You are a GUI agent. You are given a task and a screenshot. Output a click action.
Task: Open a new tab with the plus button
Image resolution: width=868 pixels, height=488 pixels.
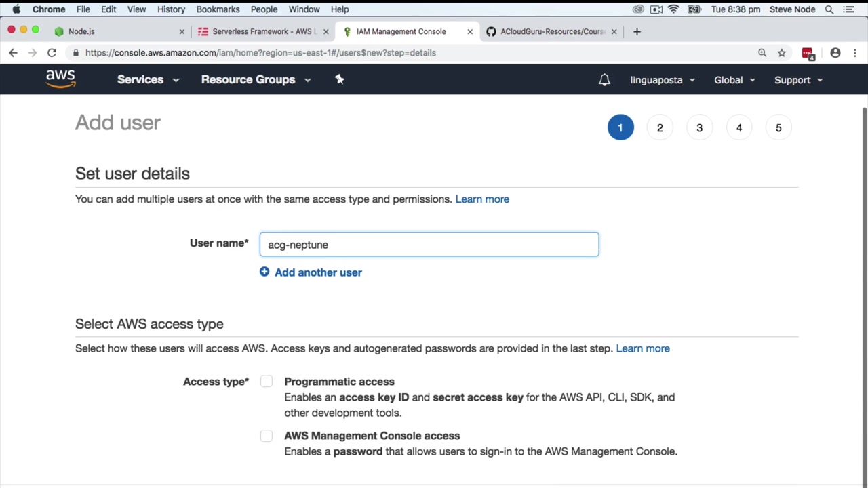[637, 31]
